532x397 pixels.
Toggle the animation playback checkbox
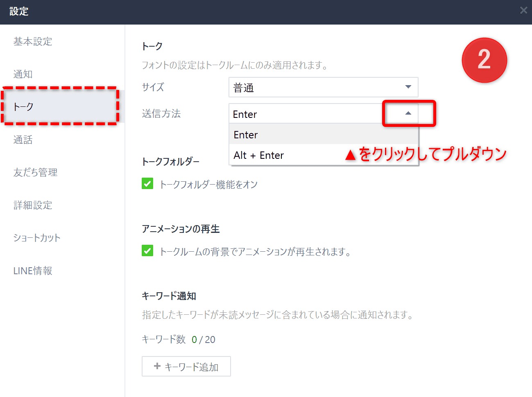pyautogui.click(x=147, y=250)
